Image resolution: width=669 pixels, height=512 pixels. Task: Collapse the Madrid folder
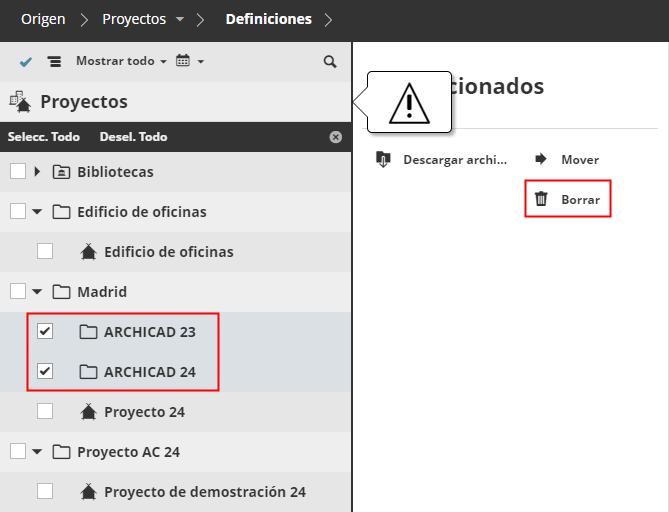37,292
